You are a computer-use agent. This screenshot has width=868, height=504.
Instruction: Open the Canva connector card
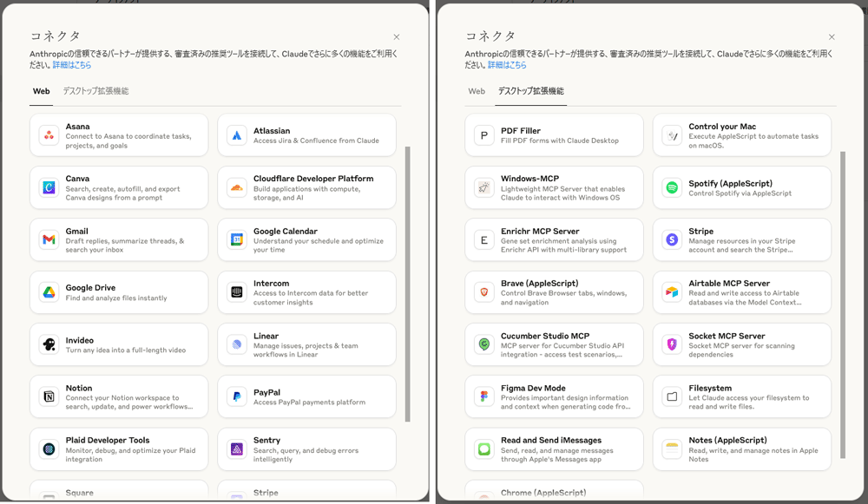[119, 188]
